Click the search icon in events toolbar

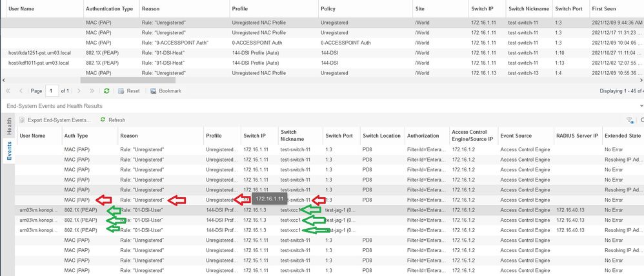pyautogui.click(x=641, y=120)
